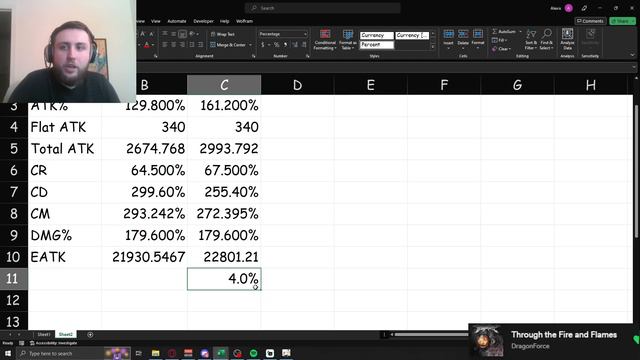Image resolution: width=640 pixels, height=360 pixels.
Task: Apply the Percent cell style
Action: [376, 44]
